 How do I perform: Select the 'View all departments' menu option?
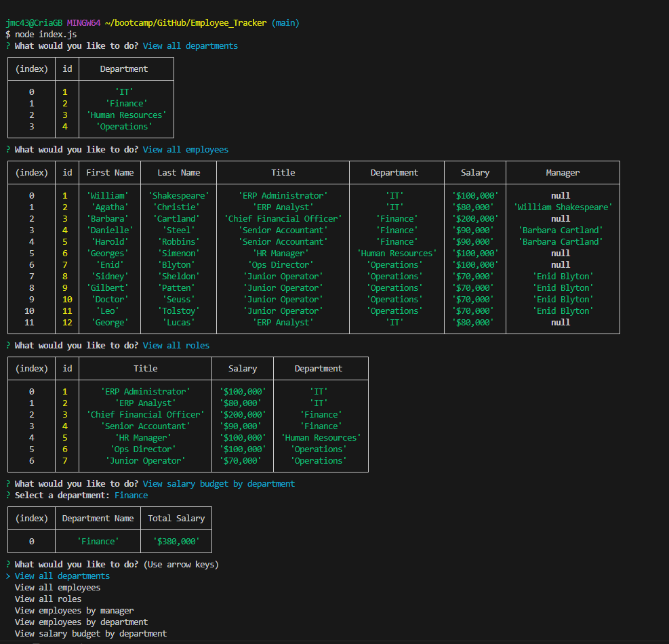click(x=62, y=576)
